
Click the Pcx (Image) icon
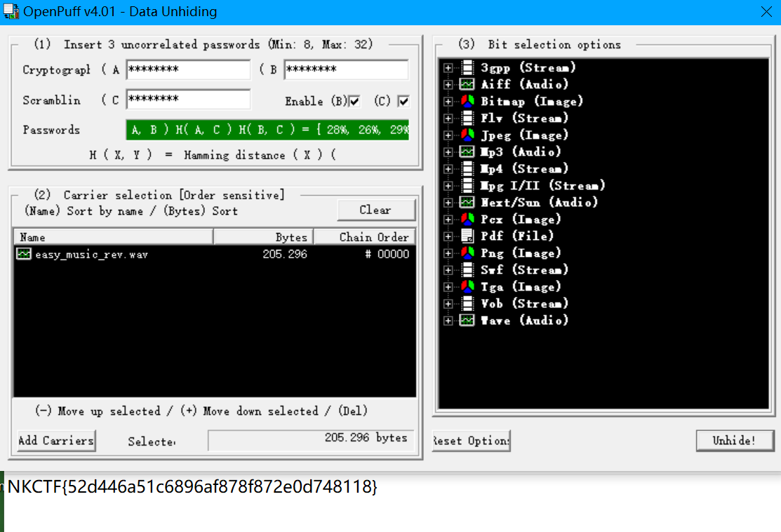point(467,219)
